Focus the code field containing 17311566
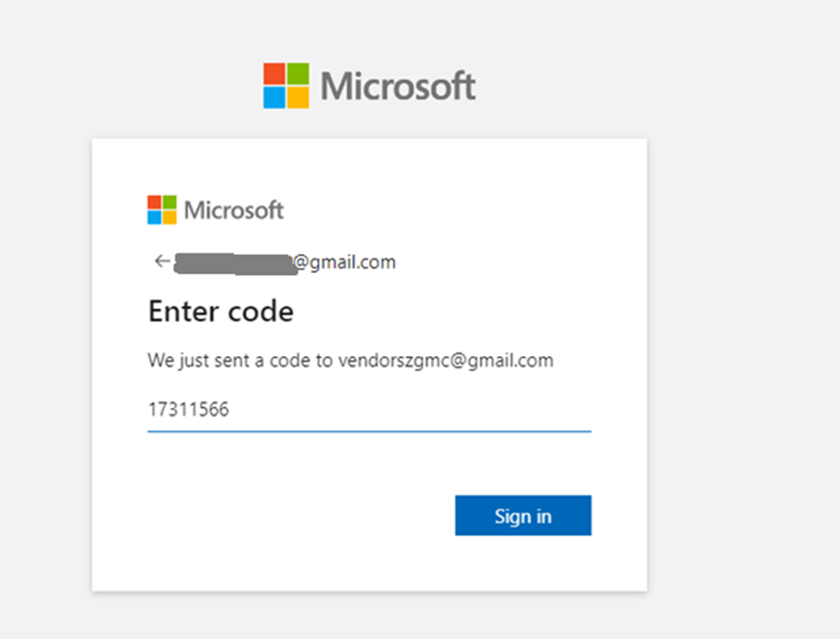Screen dimensions: 840x639 click(x=368, y=410)
